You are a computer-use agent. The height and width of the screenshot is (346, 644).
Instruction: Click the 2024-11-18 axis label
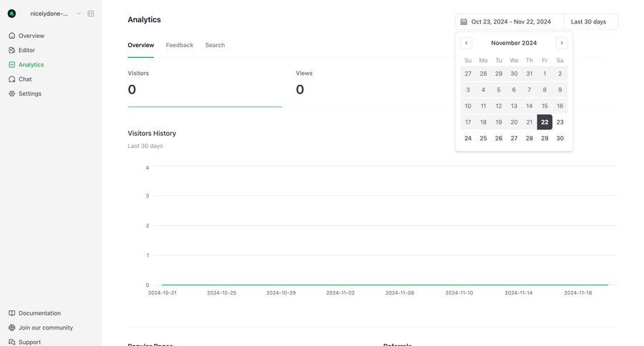578,293
